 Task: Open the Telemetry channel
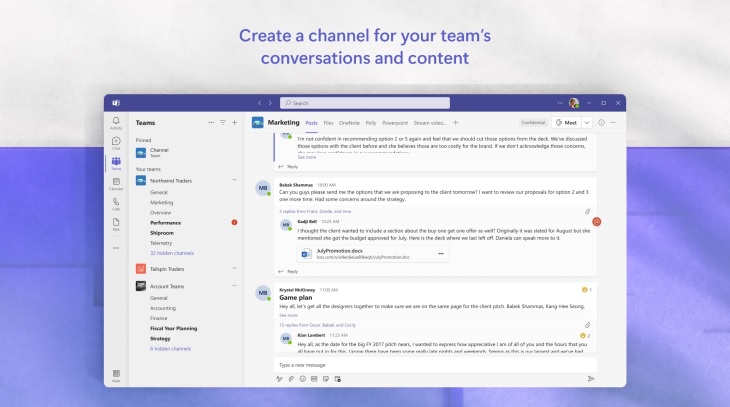pyautogui.click(x=161, y=243)
